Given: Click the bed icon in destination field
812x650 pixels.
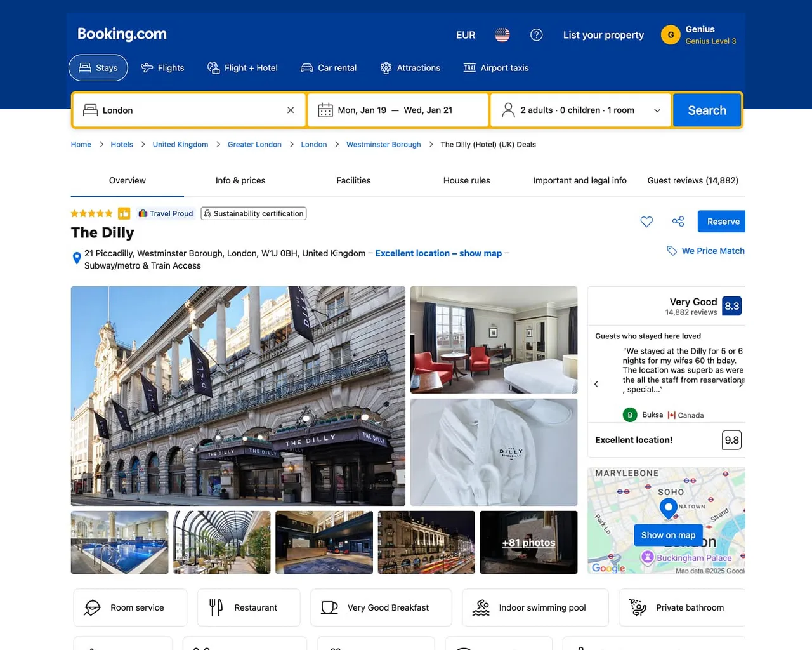Looking at the screenshot, I should coord(90,110).
